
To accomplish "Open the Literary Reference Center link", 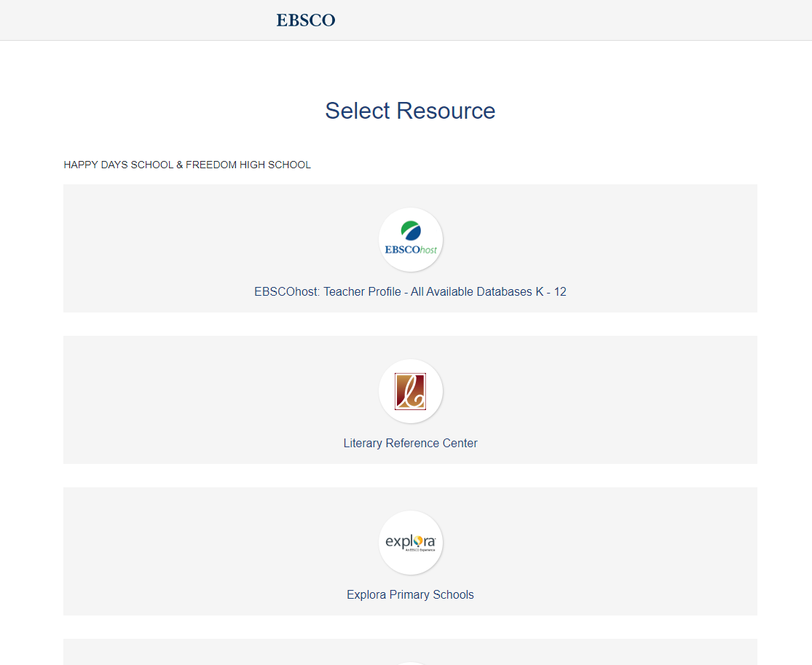I will [x=410, y=444].
